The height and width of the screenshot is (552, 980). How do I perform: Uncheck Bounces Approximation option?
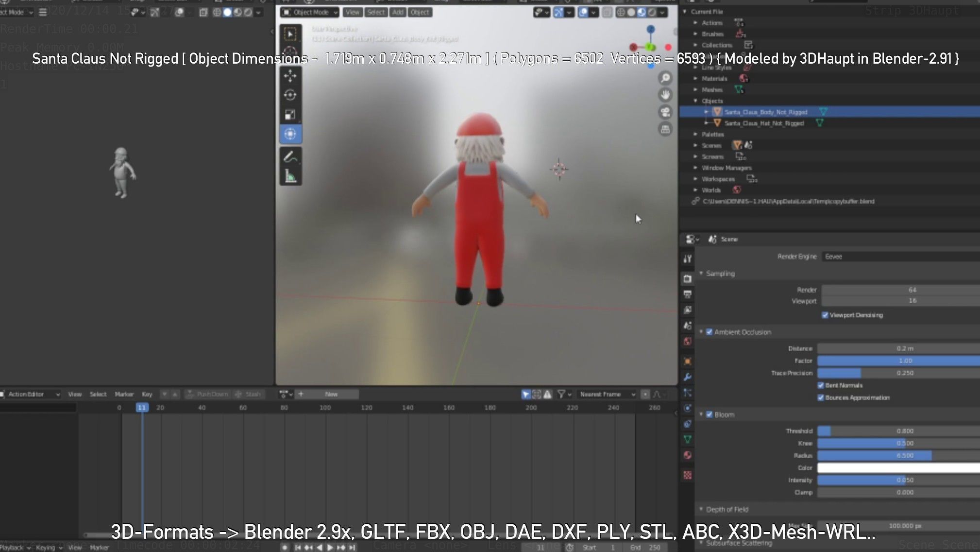click(x=821, y=397)
